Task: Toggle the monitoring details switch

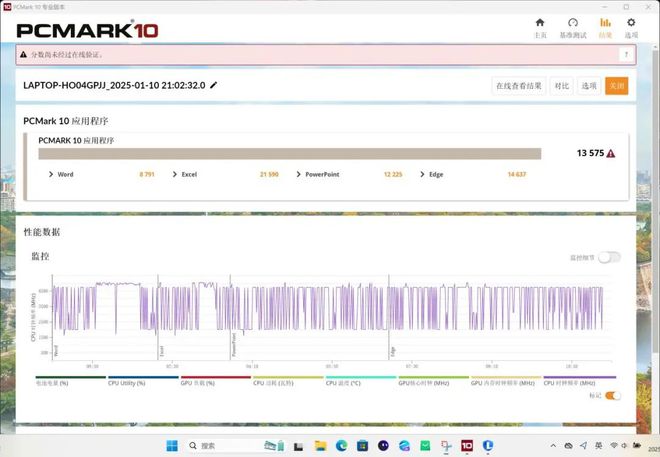Action: pyautogui.click(x=609, y=257)
